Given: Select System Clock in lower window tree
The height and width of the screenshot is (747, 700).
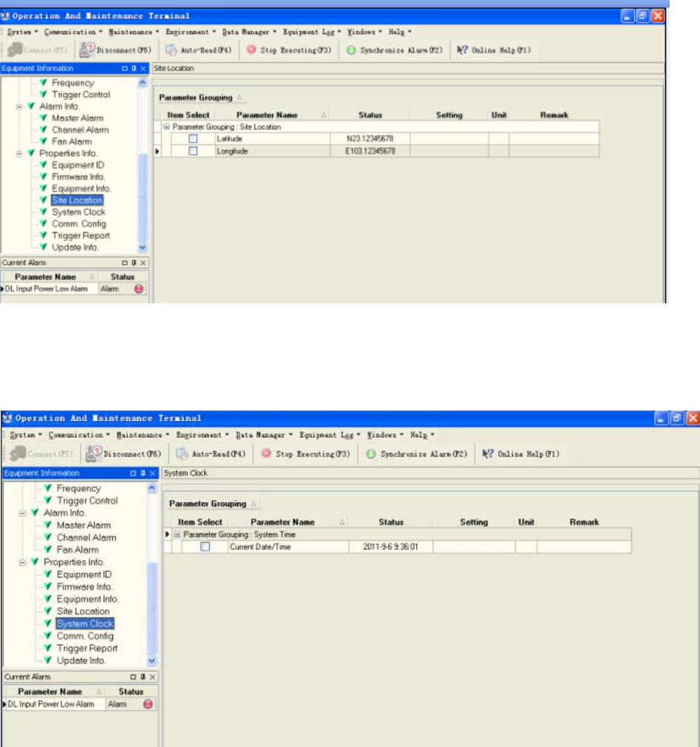Looking at the screenshot, I should coord(85,623).
